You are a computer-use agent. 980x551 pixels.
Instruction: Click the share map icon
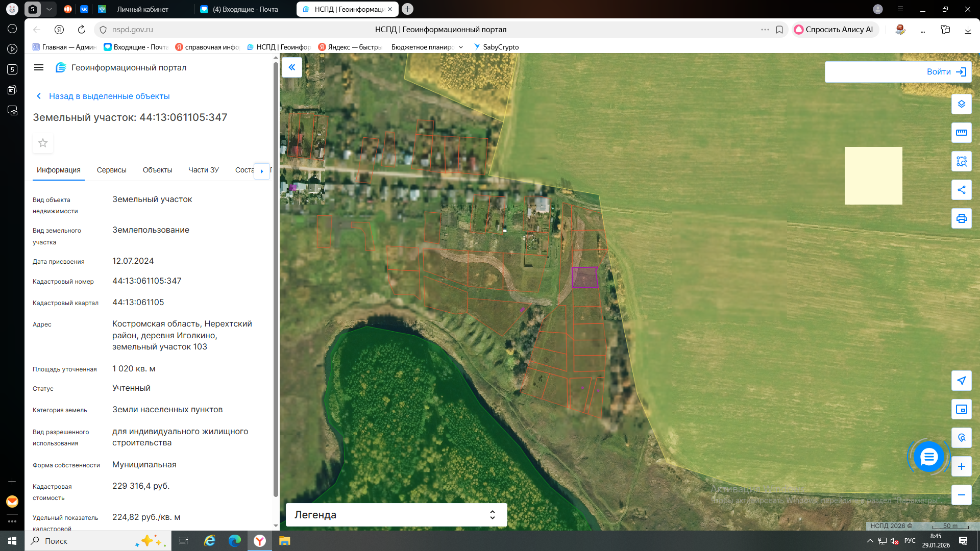961,190
